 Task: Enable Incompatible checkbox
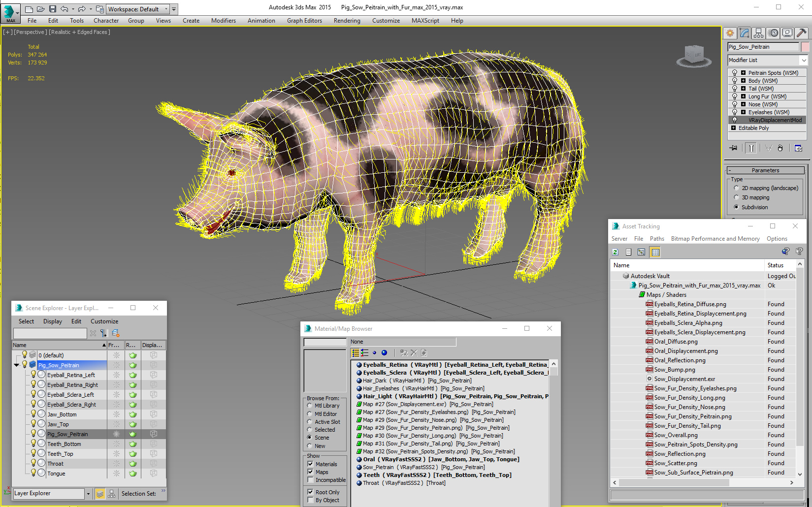[x=310, y=479]
